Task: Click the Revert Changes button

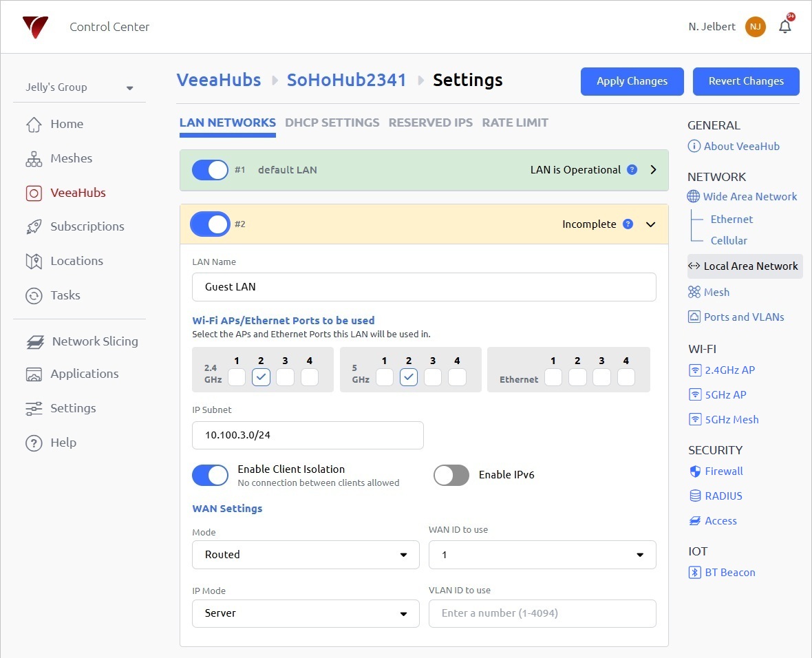Action: coord(746,81)
